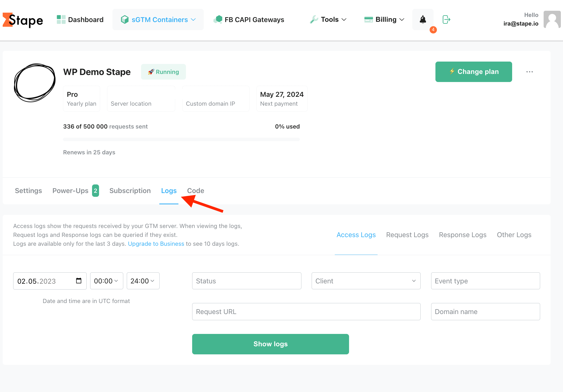Open the 24:00 end time selector
The width and height of the screenshot is (563, 392).
point(143,281)
